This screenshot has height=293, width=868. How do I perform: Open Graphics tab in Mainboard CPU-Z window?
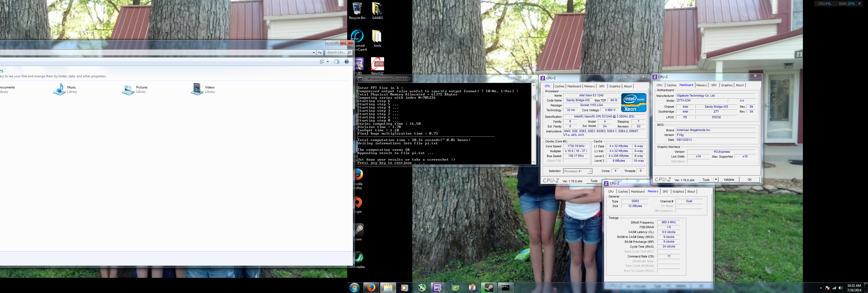[727, 85]
